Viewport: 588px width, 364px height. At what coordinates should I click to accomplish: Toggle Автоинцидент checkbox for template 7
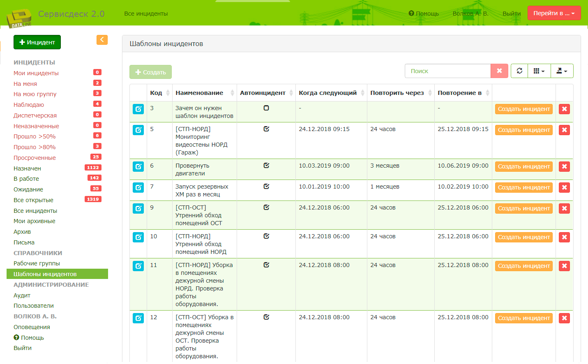[x=266, y=187]
